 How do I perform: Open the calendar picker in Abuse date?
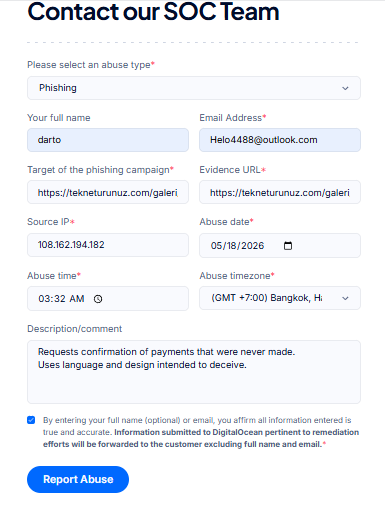point(288,246)
